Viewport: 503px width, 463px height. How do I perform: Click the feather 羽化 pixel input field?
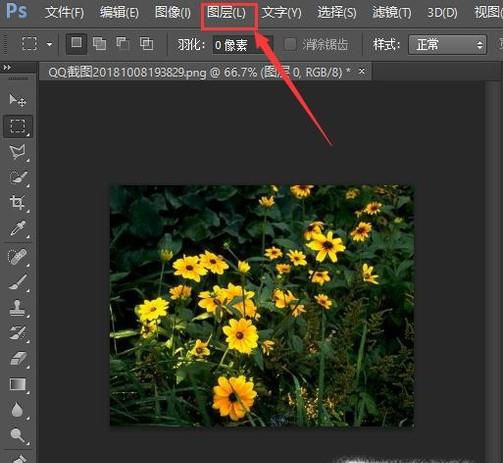coord(242,45)
